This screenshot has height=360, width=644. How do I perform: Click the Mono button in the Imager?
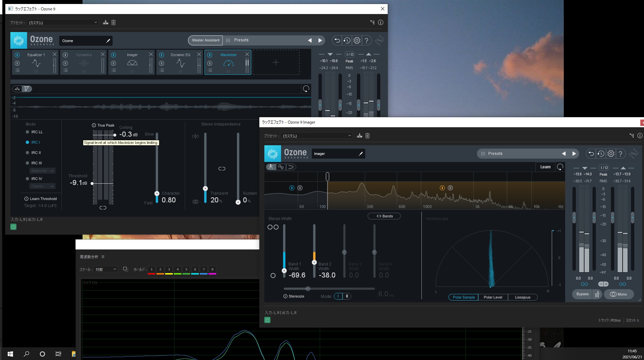[x=619, y=294]
